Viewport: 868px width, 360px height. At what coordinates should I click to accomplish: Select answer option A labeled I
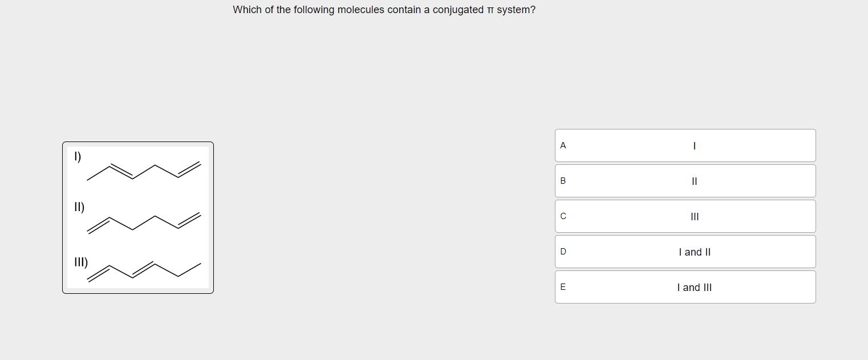pyautogui.click(x=685, y=145)
